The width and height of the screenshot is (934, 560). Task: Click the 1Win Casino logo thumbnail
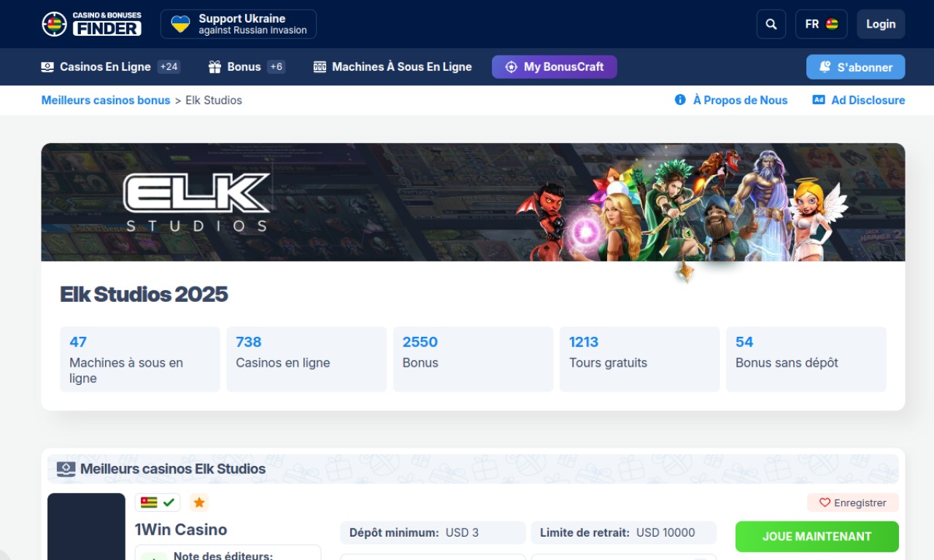click(x=86, y=526)
